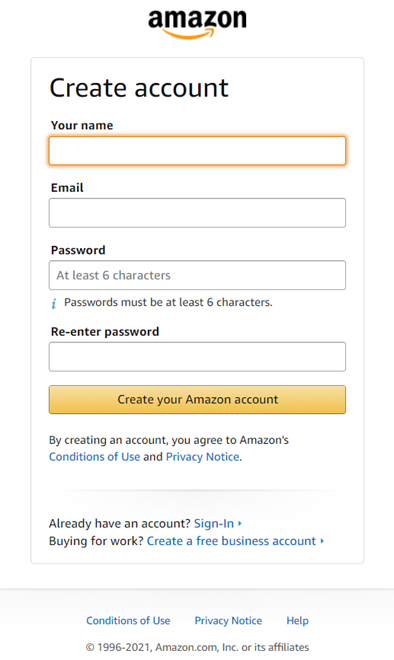Click the Create account heading
Viewport: 394px width, 660px height.
point(139,88)
